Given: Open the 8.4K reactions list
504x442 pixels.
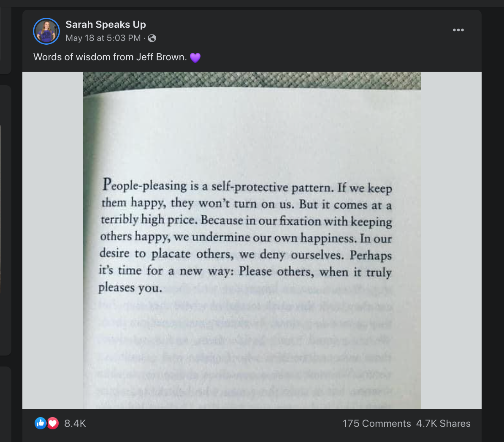Looking at the screenshot, I should pyautogui.click(x=75, y=423).
